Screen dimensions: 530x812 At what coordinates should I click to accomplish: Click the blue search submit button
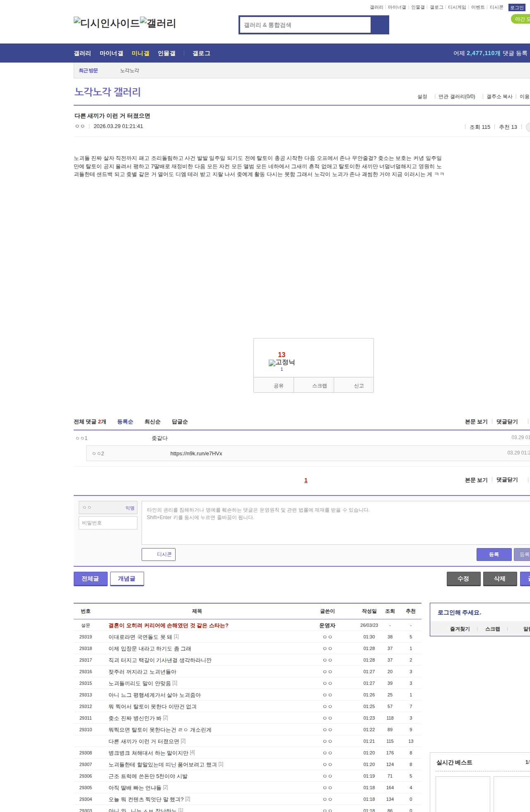(x=379, y=25)
